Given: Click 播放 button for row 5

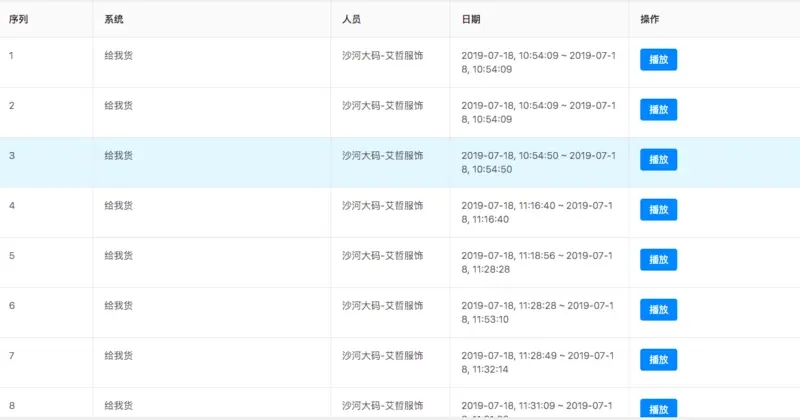Looking at the screenshot, I should click(x=658, y=260).
